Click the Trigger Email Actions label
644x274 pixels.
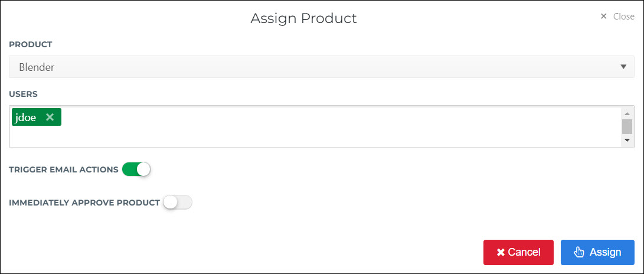pos(64,169)
